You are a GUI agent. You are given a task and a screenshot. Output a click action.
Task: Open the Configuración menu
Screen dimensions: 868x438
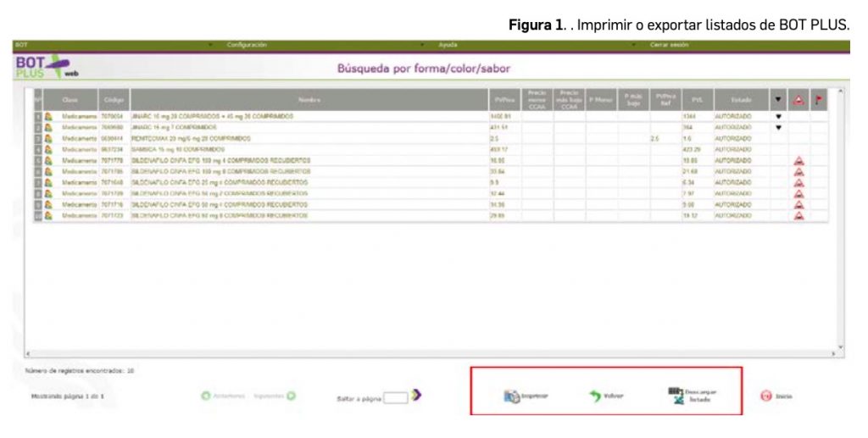[247, 44]
